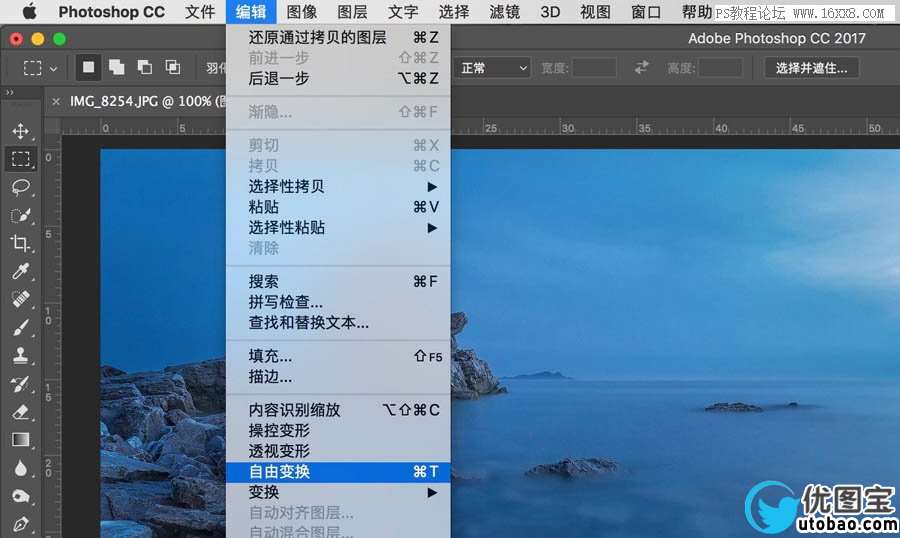Click the 选择并遮住... button
Screen dimensions: 900x538
click(811, 68)
